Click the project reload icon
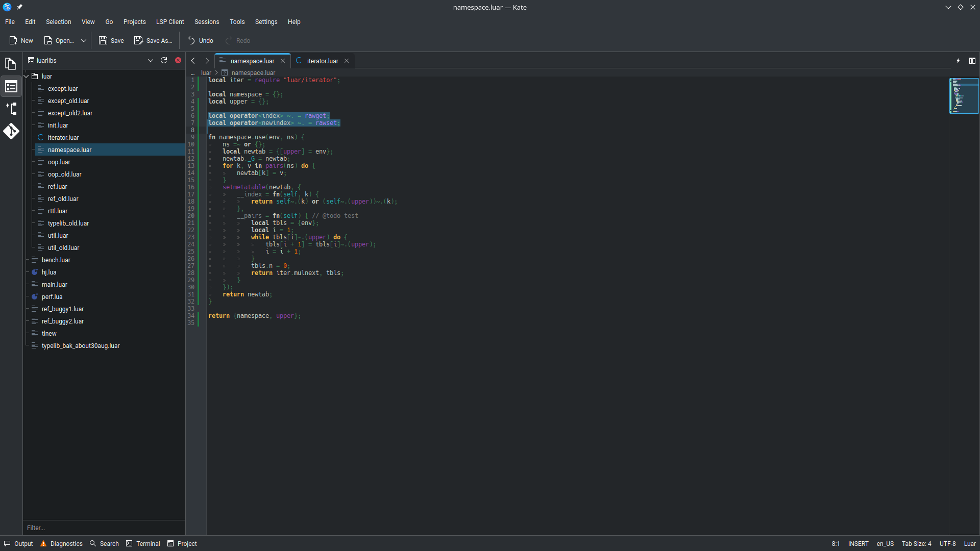Screen dimensions: 980x551 [164, 60]
